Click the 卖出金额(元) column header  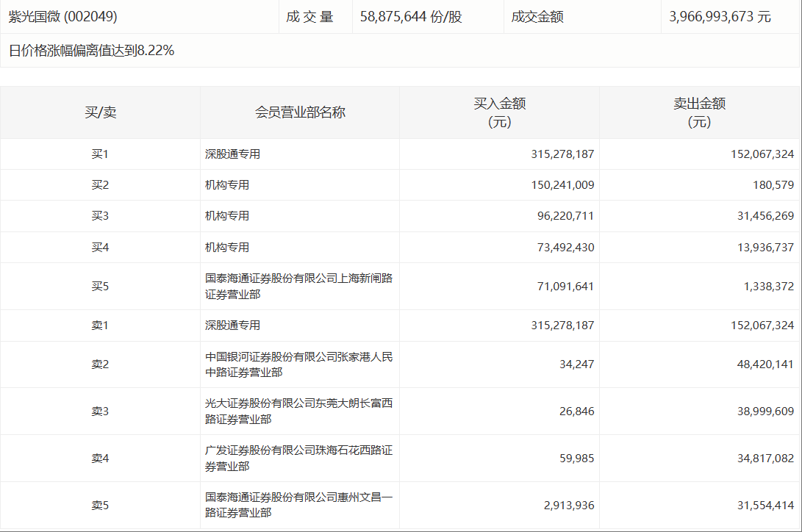tap(699, 112)
